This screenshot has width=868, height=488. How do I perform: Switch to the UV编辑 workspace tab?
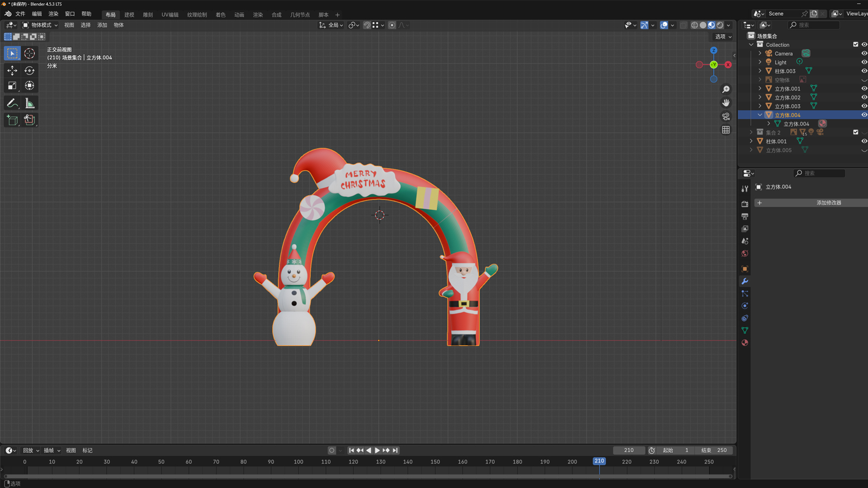point(170,15)
